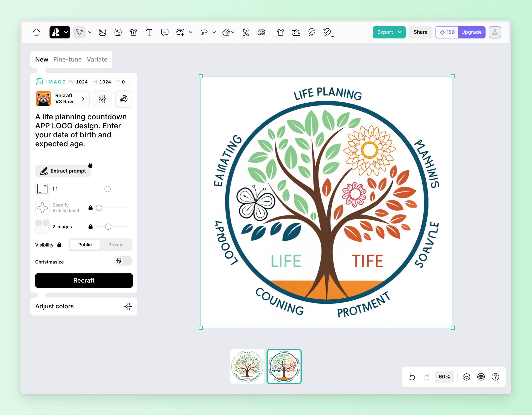
Task: Click the Share button
Action: tap(420, 32)
